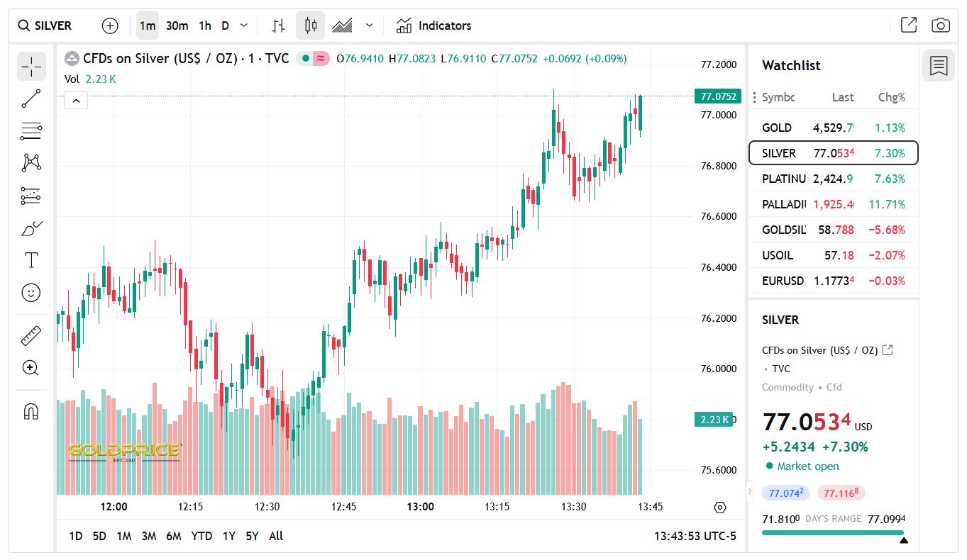Expand the time interval dropdown arrow
967x560 pixels.
pos(244,26)
